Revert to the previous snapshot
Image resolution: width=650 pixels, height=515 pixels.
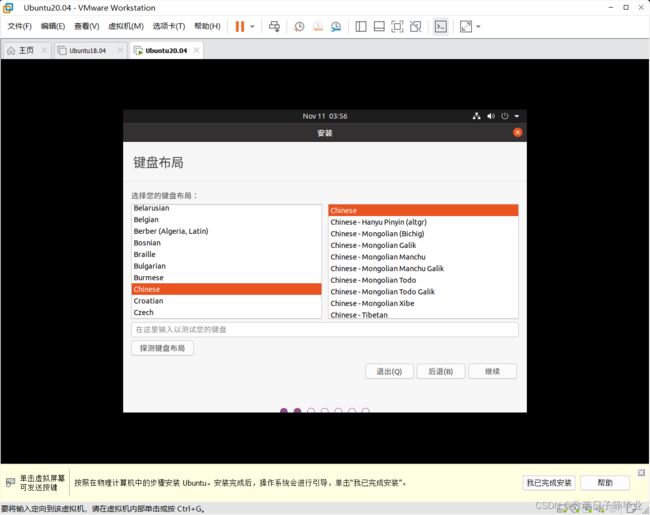click(318, 27)
